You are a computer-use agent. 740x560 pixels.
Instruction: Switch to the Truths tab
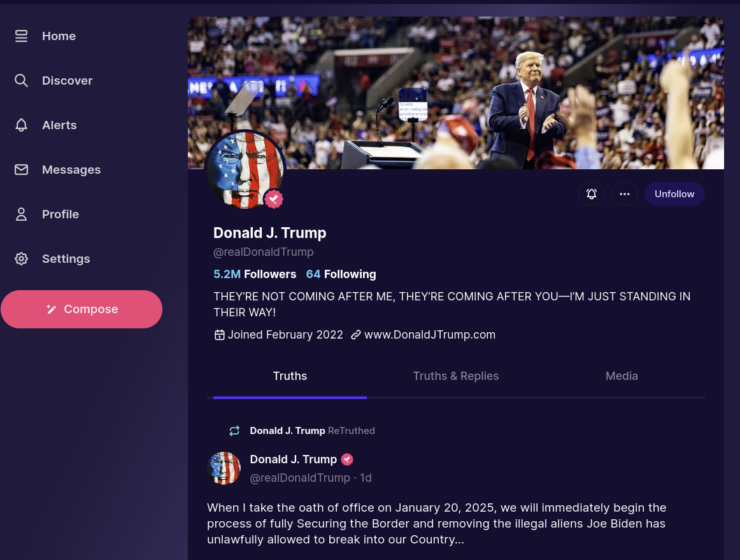tap(290, 376)
